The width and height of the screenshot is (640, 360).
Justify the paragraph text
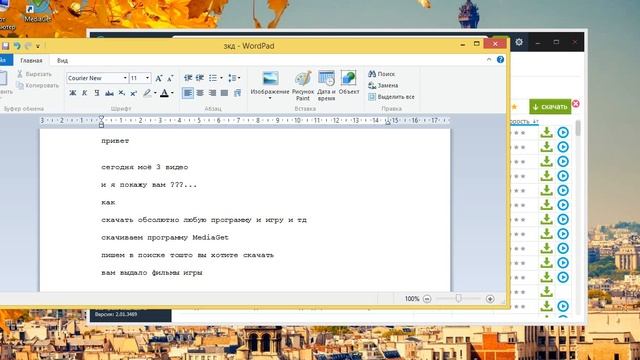tap(224, 93)
